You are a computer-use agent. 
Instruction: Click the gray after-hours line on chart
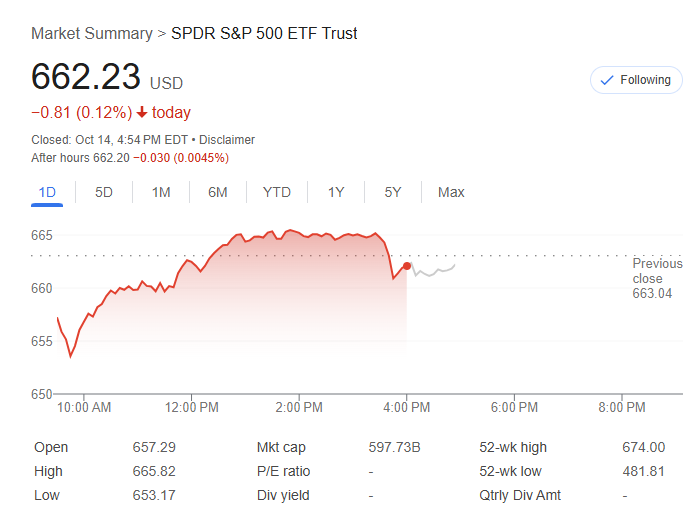tap(435, 270)
